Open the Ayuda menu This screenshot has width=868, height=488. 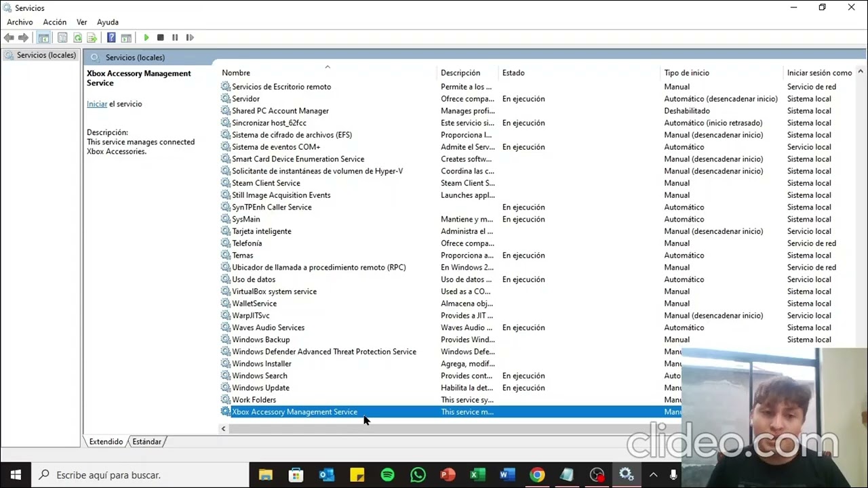[x=108, y=22]
